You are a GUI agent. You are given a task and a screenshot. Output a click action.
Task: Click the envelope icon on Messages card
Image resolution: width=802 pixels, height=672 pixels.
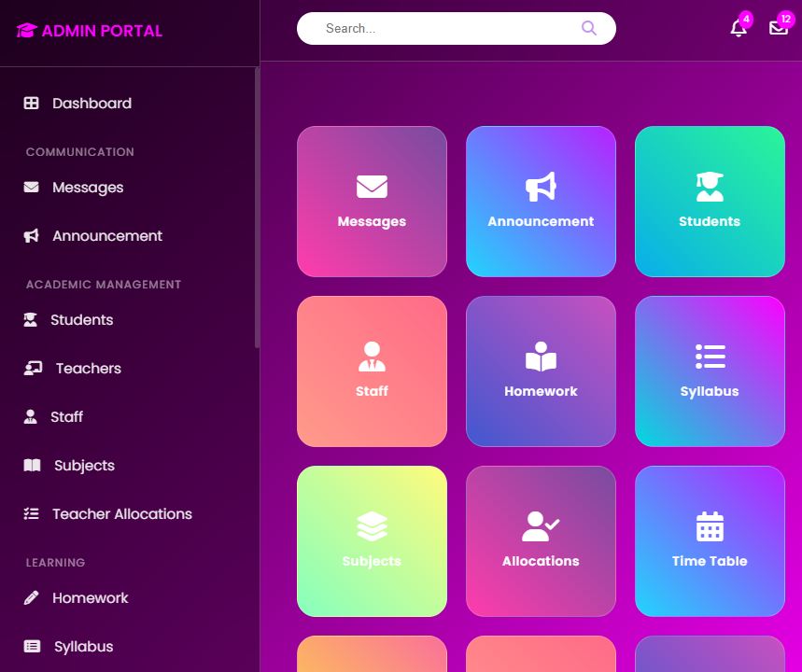(372, 187)
